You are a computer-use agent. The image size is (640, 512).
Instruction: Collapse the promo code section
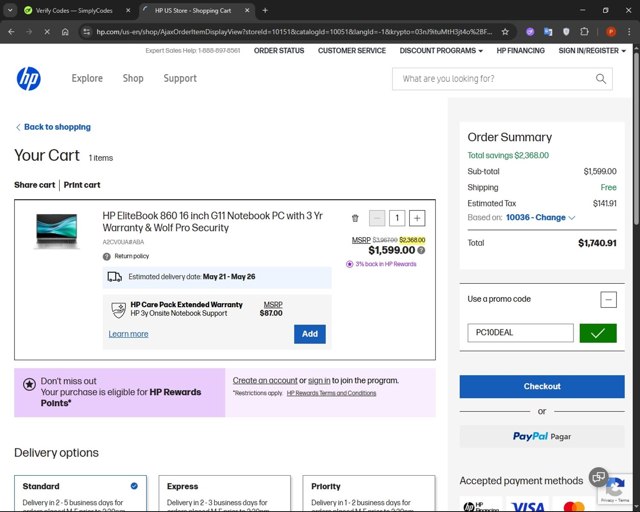[x=608, y=300]
